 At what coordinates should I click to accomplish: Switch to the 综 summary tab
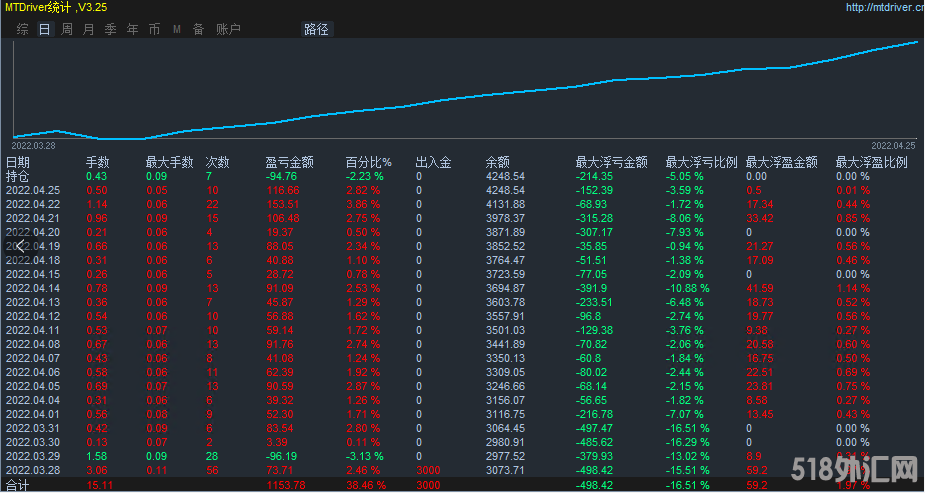[x=22, y=29]
